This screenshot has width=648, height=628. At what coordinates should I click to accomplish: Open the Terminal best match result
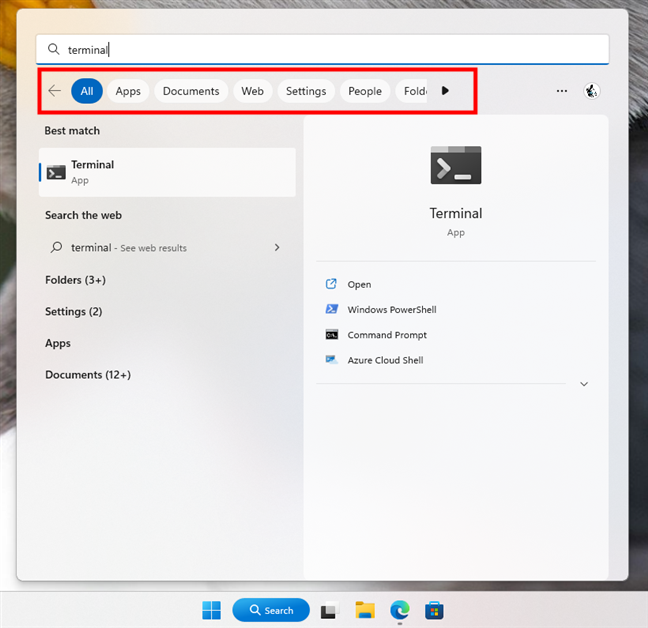click(x=167, y=172)
